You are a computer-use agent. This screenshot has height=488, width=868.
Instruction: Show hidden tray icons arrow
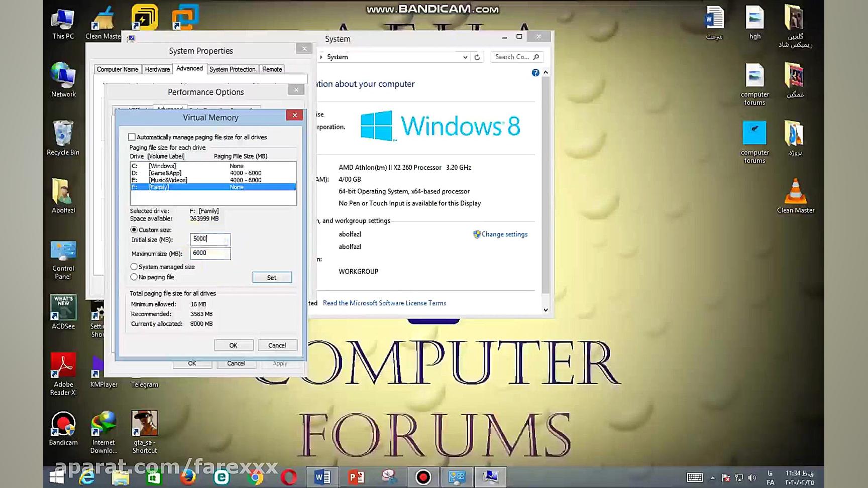(x=713, y=478)
